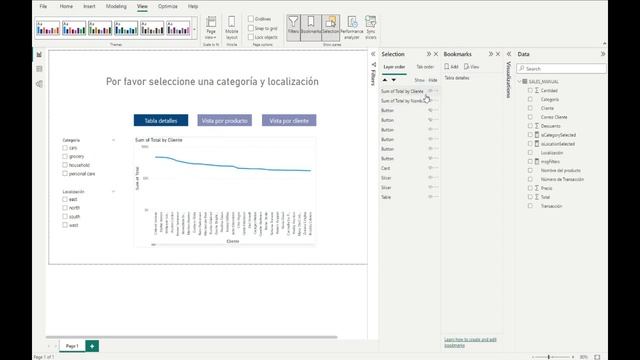Click the Vista por producto button
640x360 pixels.
(224, 120)
